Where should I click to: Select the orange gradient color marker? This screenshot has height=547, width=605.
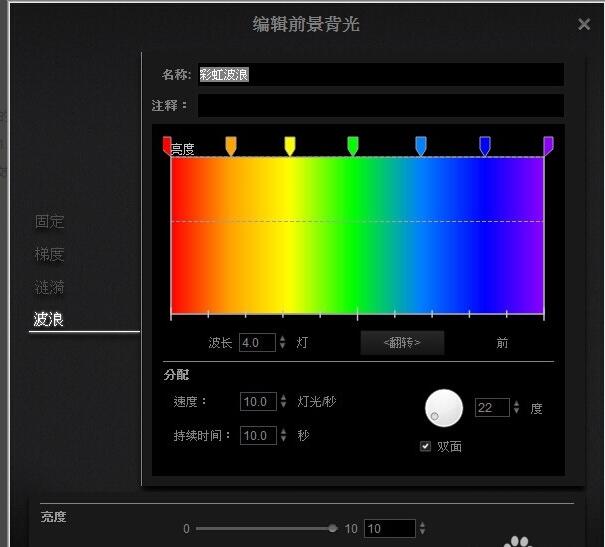231,146
